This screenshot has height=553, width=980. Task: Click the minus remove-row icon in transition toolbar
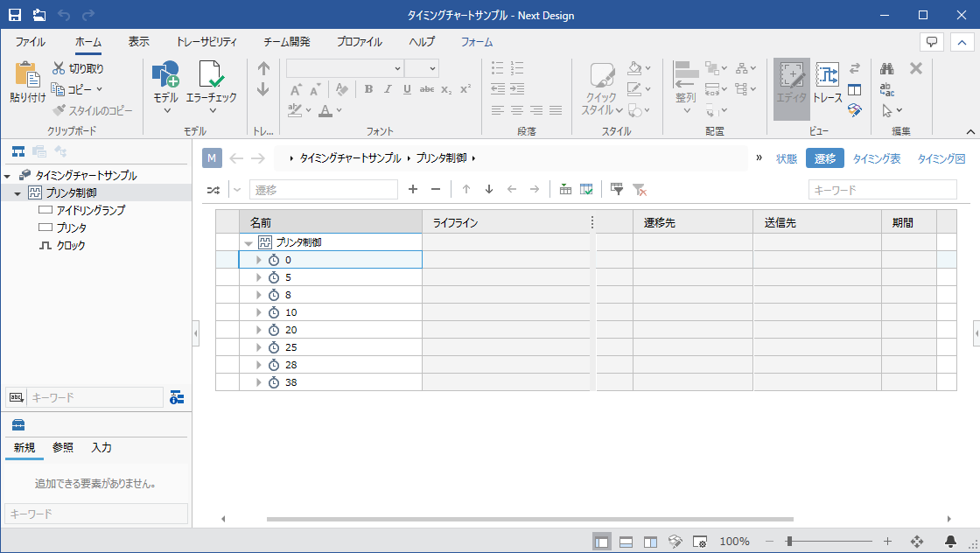point(436,189)
